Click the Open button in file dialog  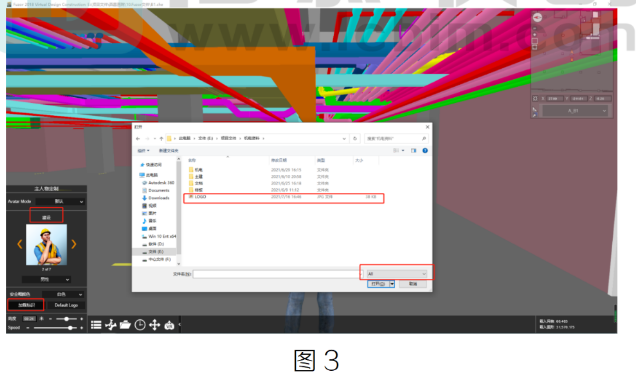[378, 284]
